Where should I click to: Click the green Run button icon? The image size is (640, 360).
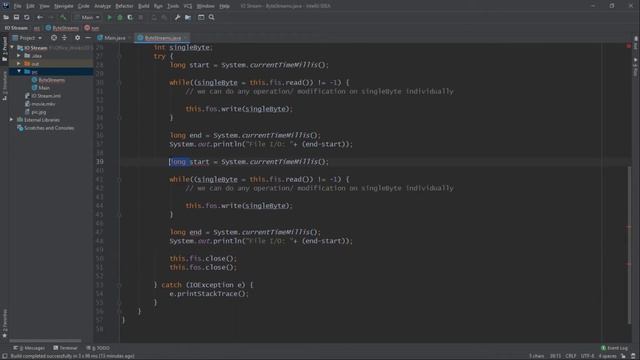[109, 17]
